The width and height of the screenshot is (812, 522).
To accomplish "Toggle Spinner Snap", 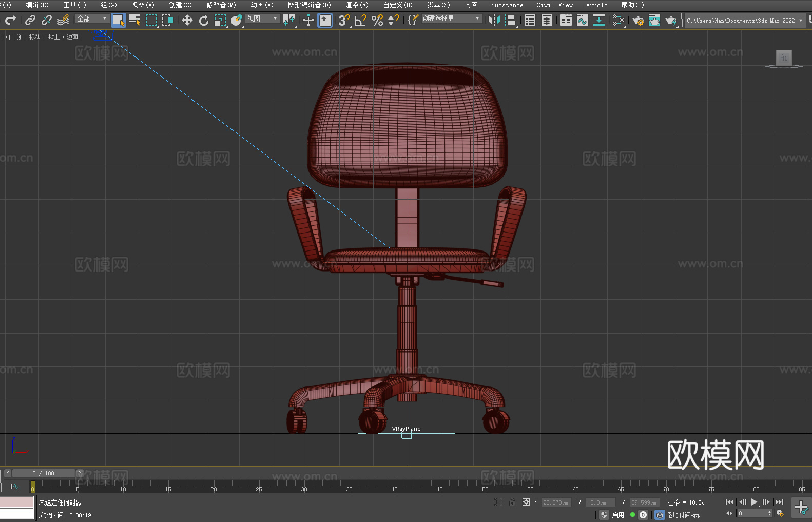I will 394,20.
